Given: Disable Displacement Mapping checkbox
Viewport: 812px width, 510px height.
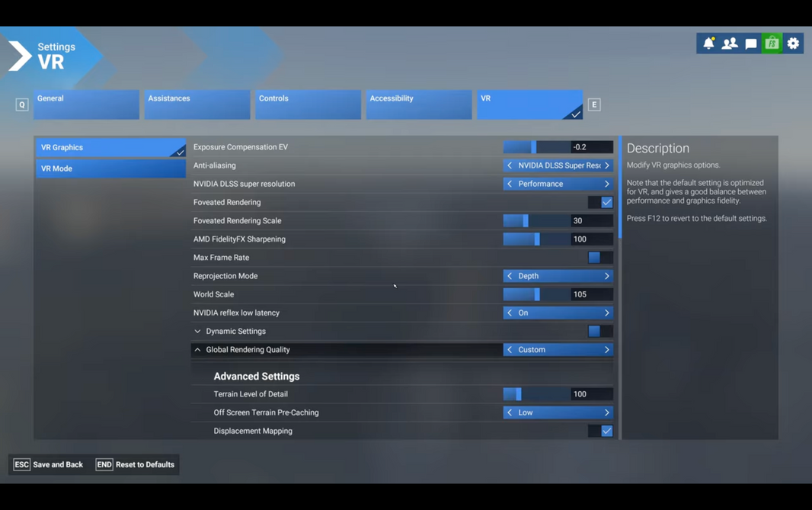Looking at the screenshot, I should [x=607, y=431].
